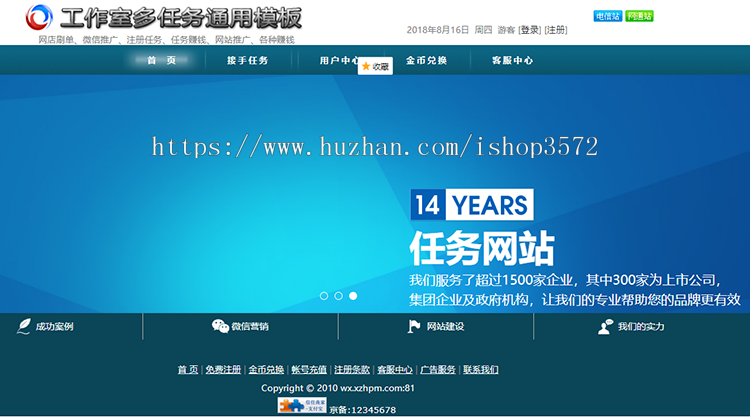The width and height of the screenshot is (750, 417).
Task: Click the 网通站 green badge
Action: [x=639, y=16]
